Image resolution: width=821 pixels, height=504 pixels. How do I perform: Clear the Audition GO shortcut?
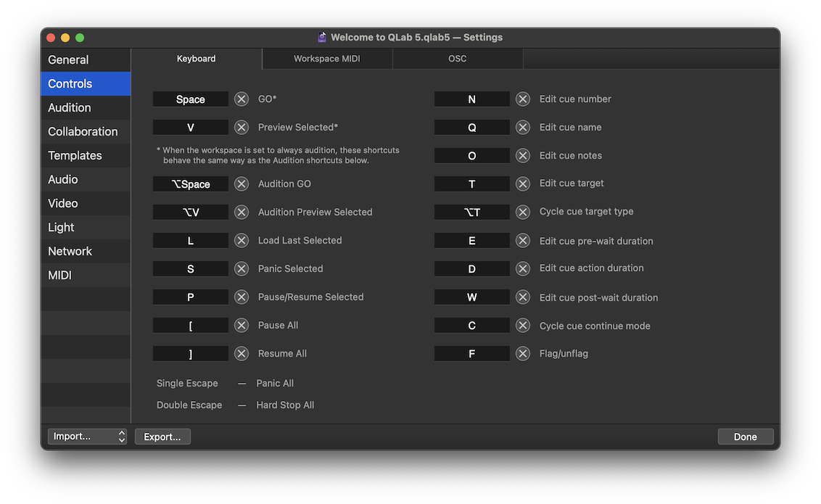[242, 183]
